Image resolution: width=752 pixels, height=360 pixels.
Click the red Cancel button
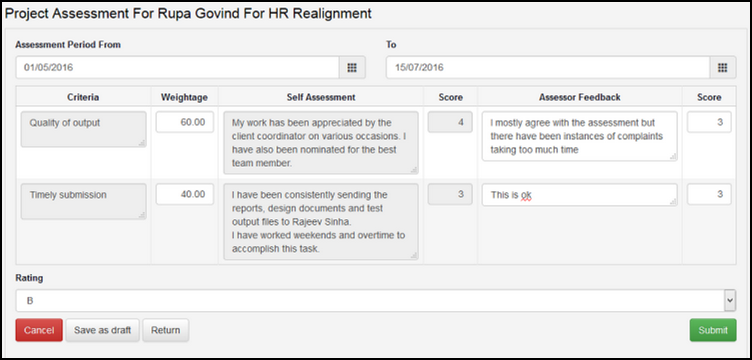[x=39, y=330]
